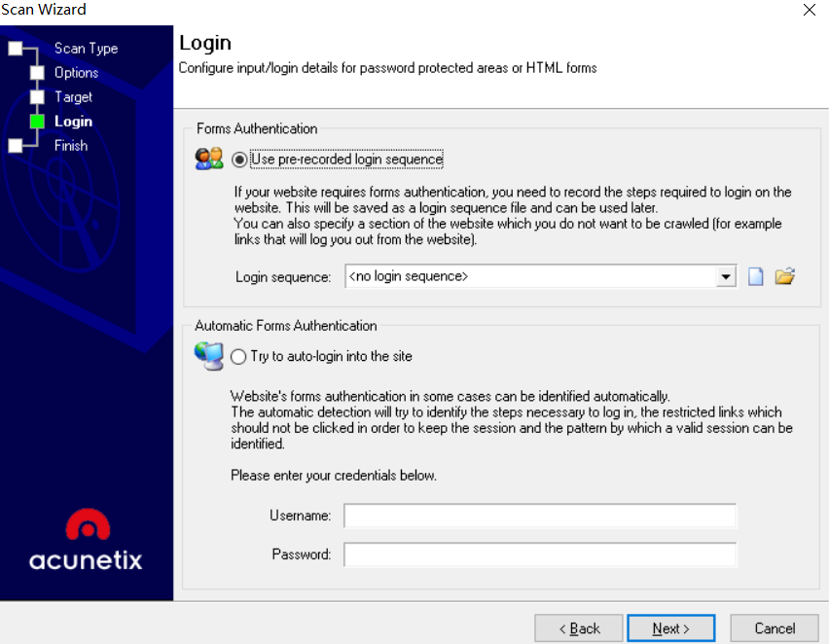
Task: Click the Forms Authentication users icon
Action: (x=209, y=159)
